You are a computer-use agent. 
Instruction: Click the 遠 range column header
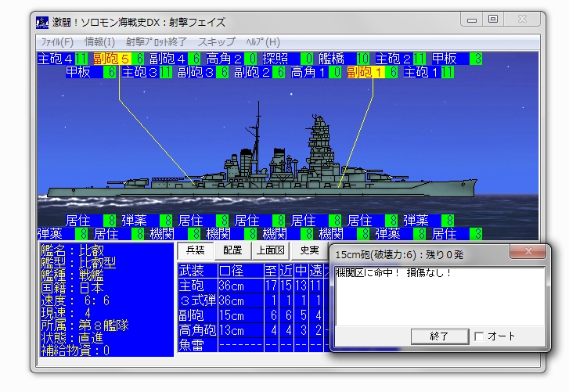(315, 271)
